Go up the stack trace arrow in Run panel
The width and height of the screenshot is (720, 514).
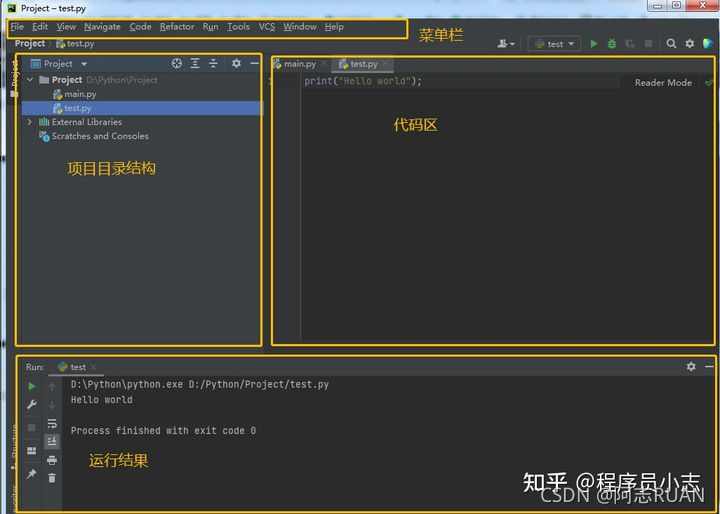click(x=52, y=387)
